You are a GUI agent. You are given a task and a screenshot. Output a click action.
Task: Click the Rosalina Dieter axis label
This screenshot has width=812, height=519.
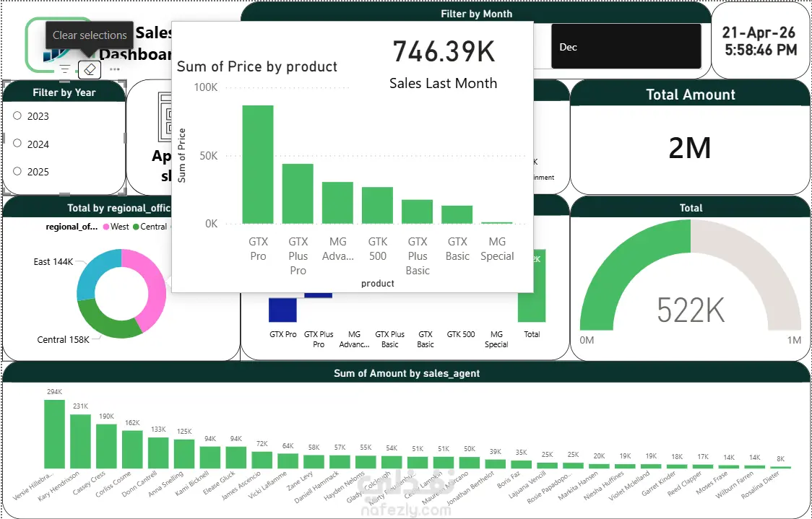(760, 485)
